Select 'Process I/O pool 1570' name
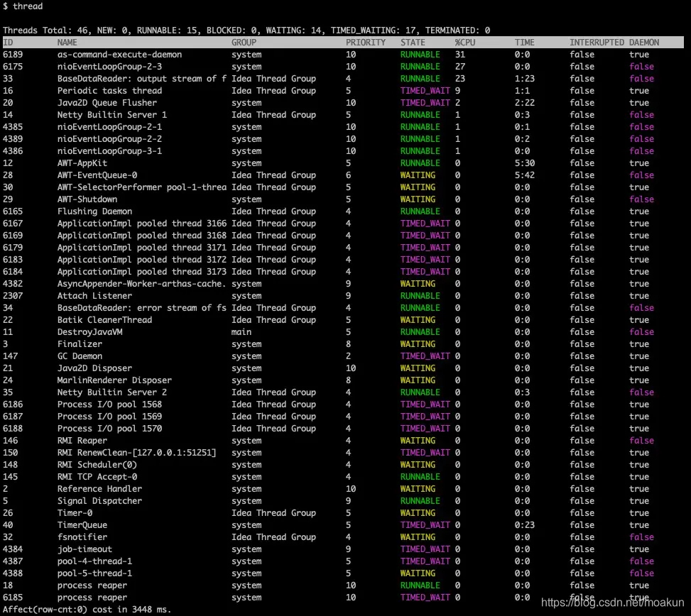 (x=109, y=429)
